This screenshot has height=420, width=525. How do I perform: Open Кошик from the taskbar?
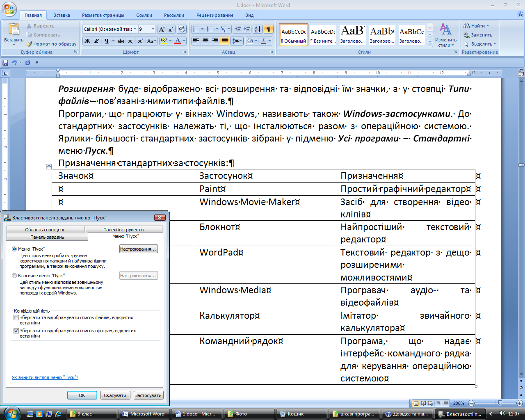click(302, 414)
